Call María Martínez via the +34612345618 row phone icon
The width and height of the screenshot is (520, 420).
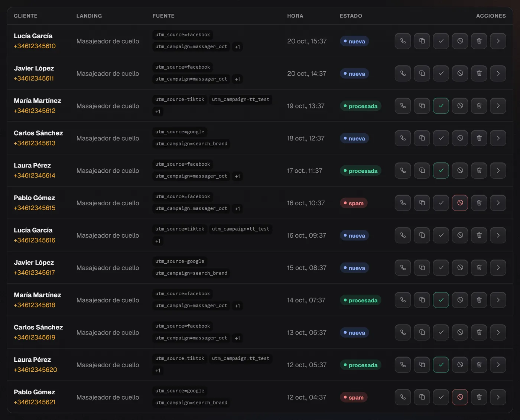(x=403, y=300)
